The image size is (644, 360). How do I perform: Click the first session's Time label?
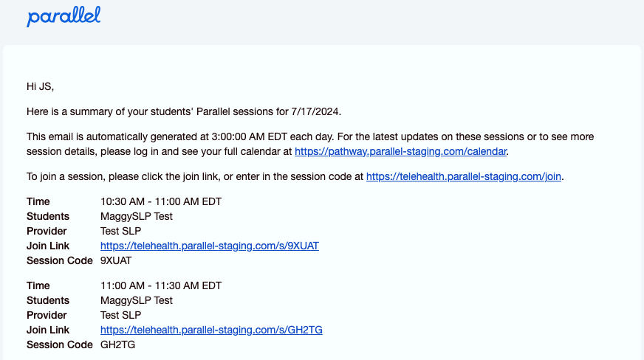(38, 201)
